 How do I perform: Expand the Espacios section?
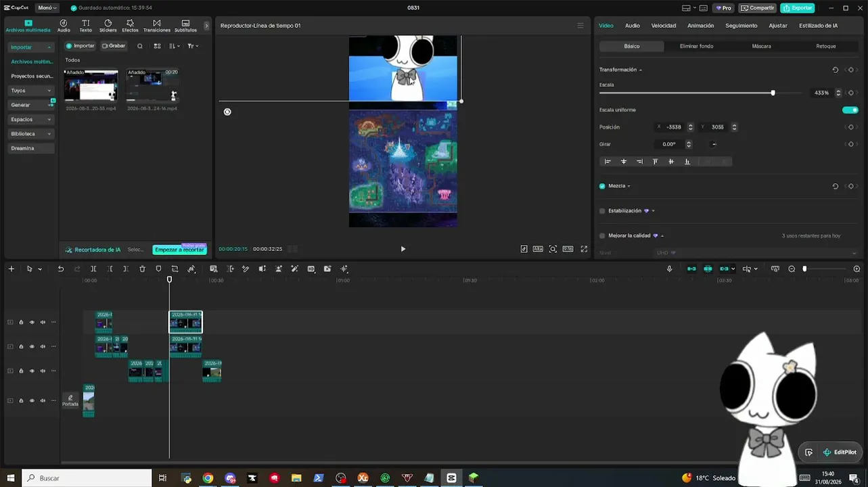(x=31, y=120)
